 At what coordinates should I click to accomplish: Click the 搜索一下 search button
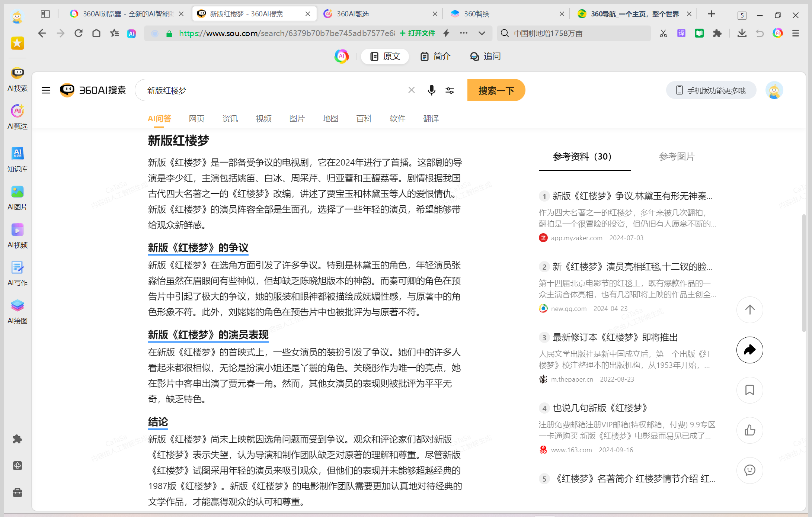pos(496,90)
